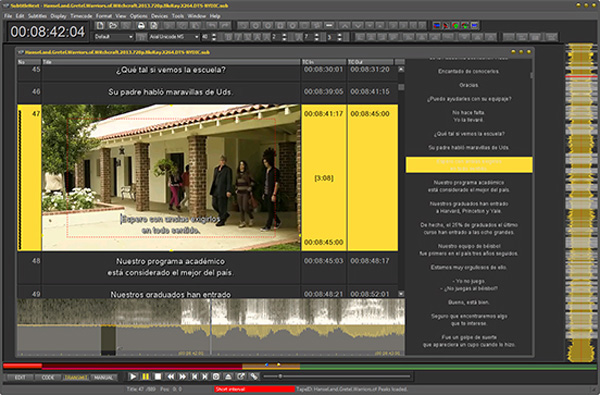Switch to EDIT mode
The height and width of the screenshot is (395, 600).
point(20,377)
